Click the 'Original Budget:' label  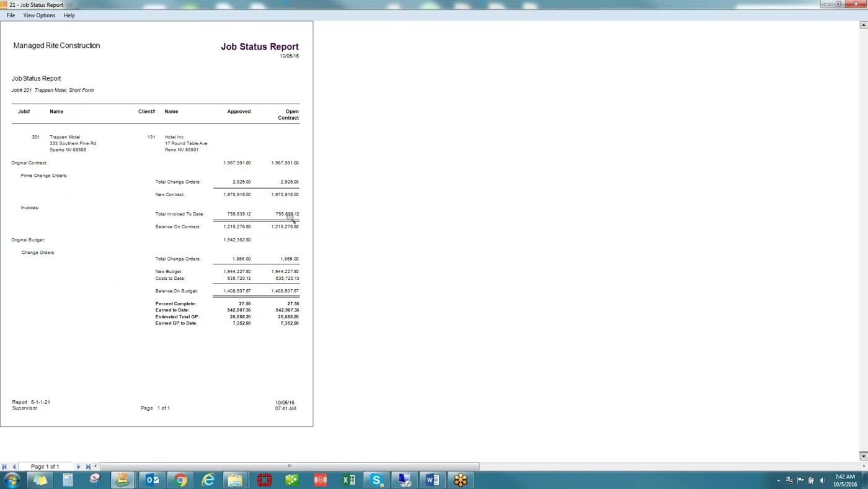[28, 240]
